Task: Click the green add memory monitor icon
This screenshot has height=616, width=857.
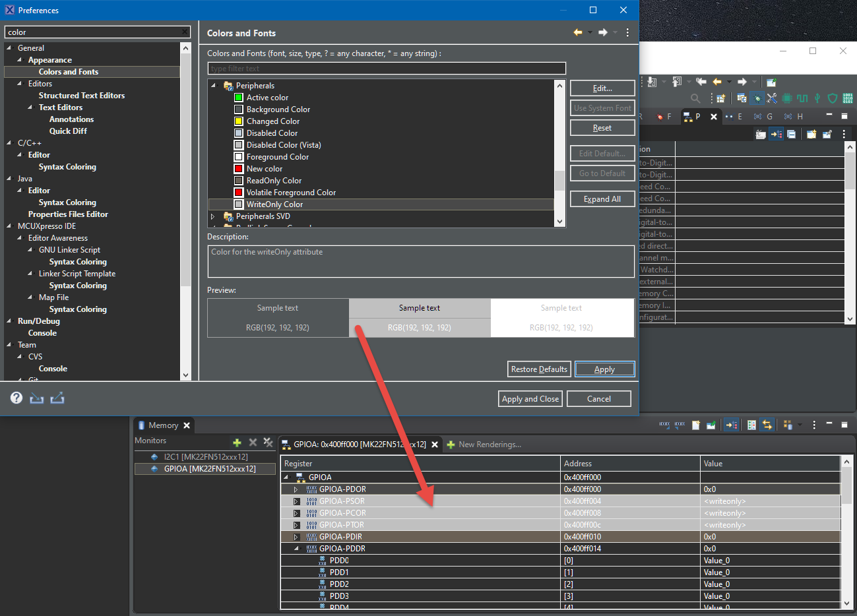Action: click(x=237, y=443)
